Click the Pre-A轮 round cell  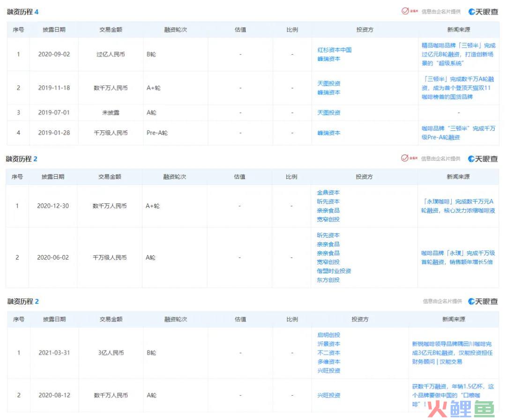(157, 133)
